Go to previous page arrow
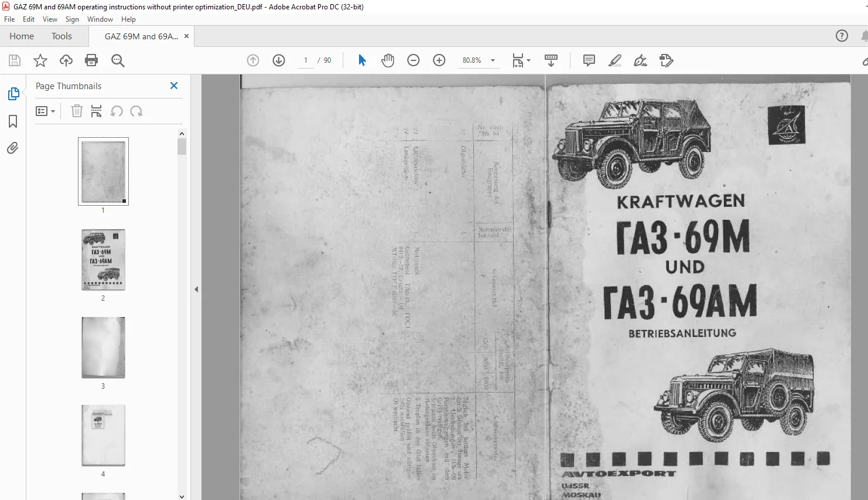Image resolution: width=868 pixels, height=500 pixels. (253, 60)
